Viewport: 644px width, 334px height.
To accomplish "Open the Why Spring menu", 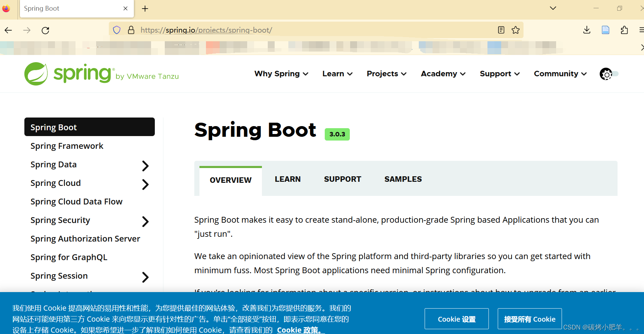I will 281,74.
